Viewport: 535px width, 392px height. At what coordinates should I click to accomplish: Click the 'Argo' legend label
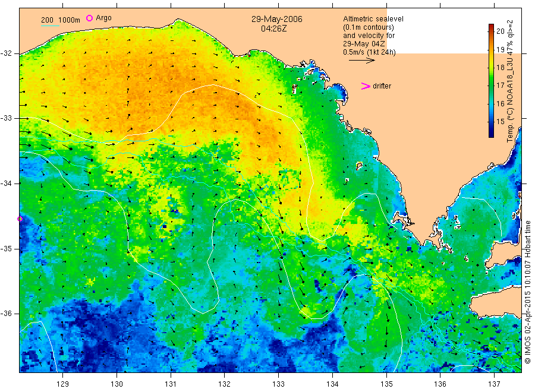103,18
